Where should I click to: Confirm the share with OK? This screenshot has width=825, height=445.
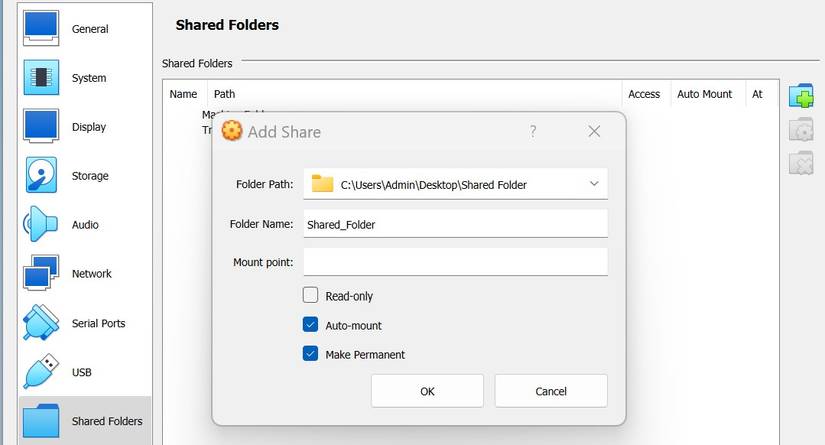click(x=427, y=391)
